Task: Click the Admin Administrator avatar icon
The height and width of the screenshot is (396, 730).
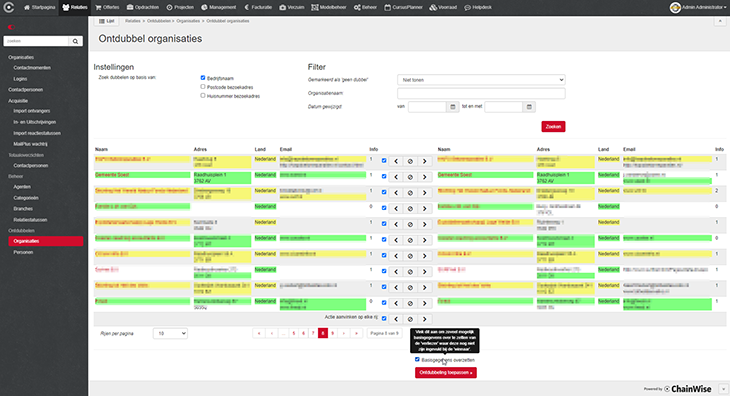Action: click(x=675, y=7)
